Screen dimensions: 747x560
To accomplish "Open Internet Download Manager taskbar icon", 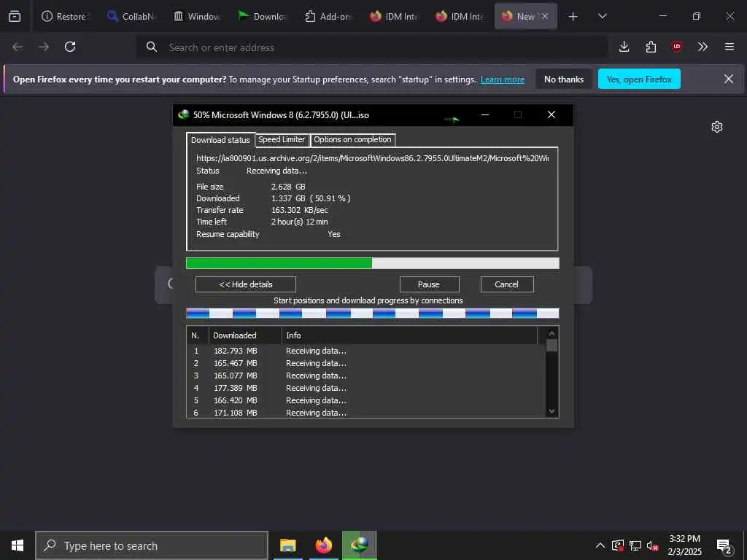I will (359, 545).
